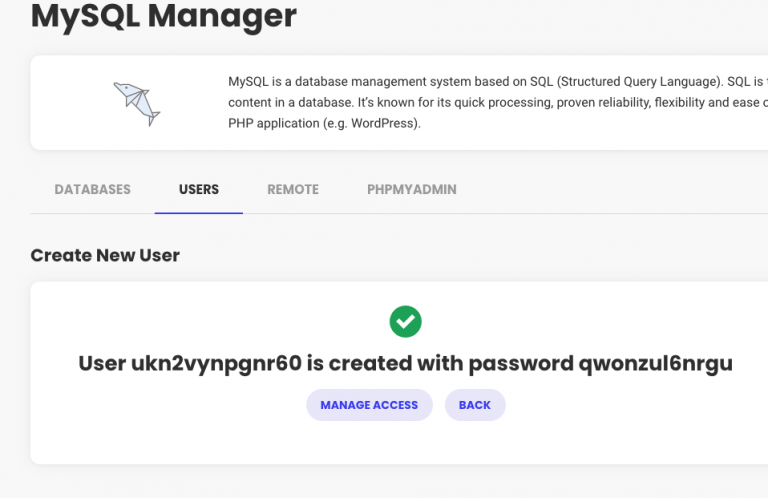Click the username ukn2vynpgnr60 text
The height and width of the screenshot is (498, 768).
click(216, 364)
